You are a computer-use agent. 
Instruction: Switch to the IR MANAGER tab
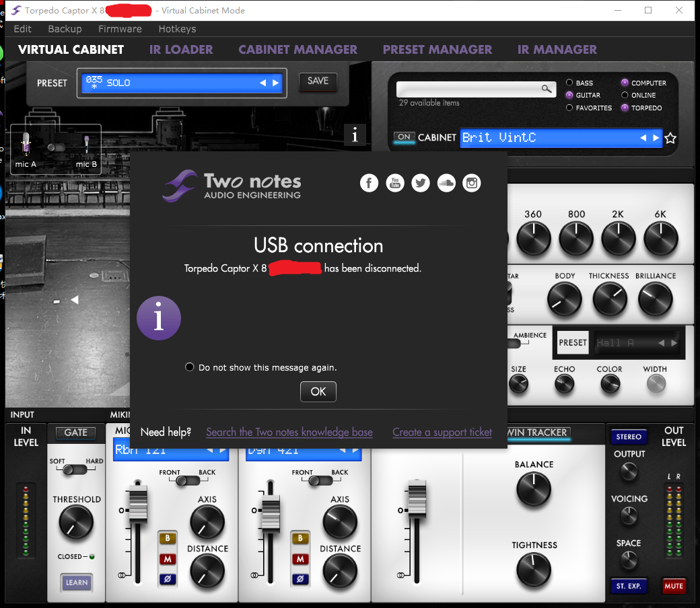[557, 50]
